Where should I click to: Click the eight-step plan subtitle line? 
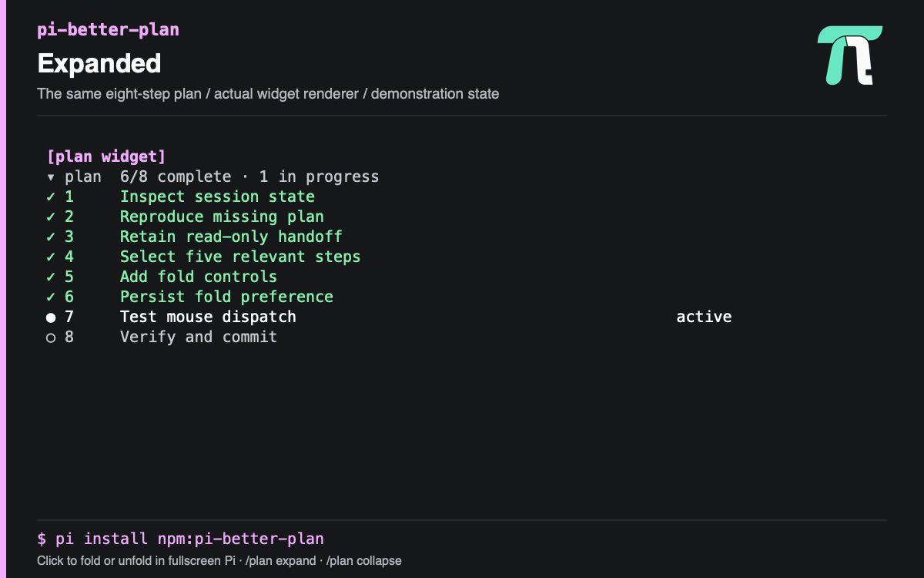268,94
